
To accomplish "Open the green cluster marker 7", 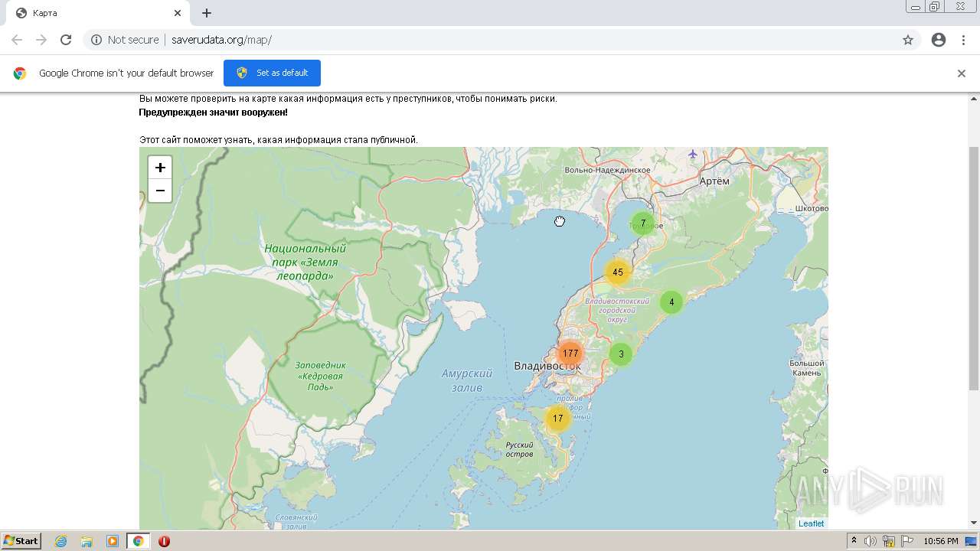I will [x=643, y=223].
